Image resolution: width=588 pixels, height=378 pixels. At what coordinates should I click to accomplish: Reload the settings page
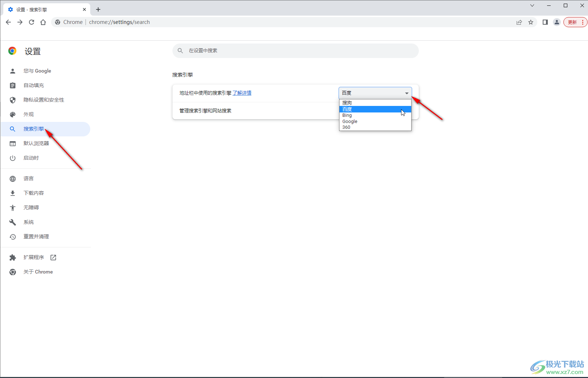click(x=32, y=22)
